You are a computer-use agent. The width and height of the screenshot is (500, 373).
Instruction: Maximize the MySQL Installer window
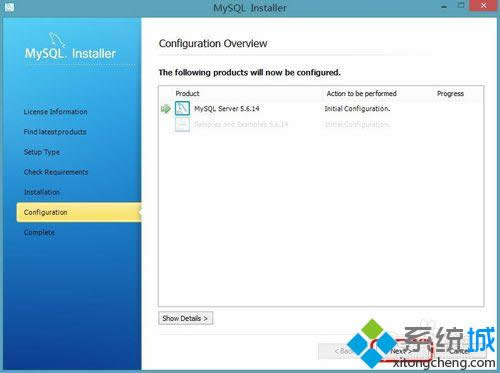pyautogui.click(x=461, y=6)
